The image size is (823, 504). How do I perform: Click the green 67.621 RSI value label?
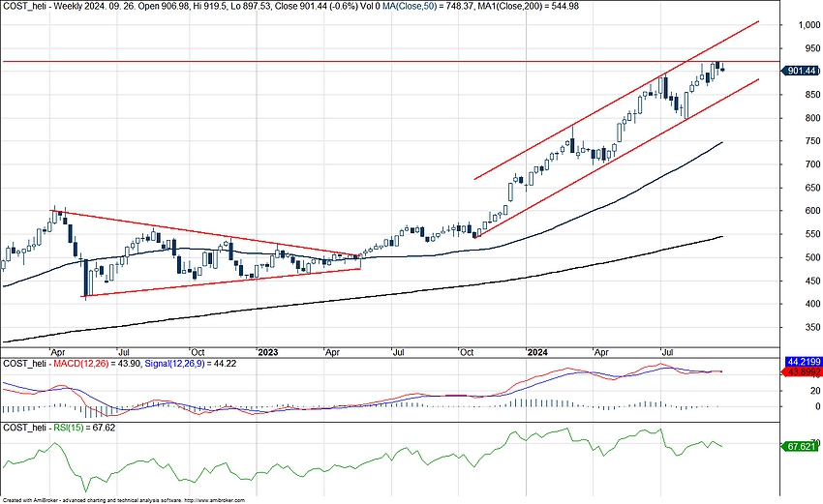(800, 446)
